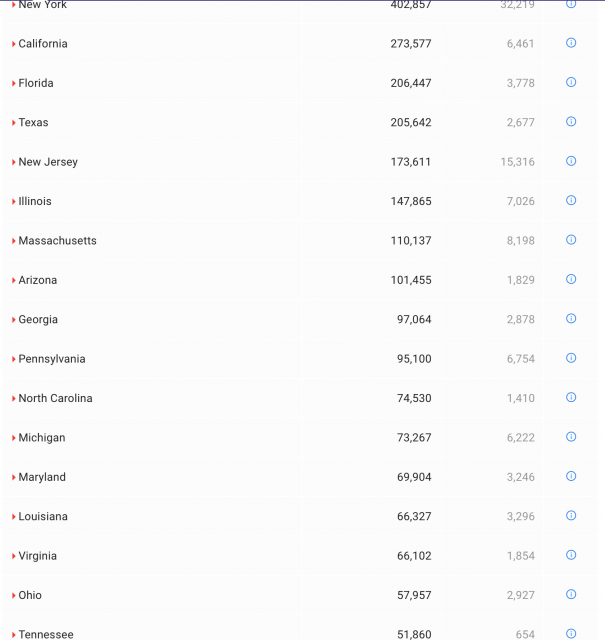Expand the North Carolina row arrow

pyautogui.click(x=14, y=399)
